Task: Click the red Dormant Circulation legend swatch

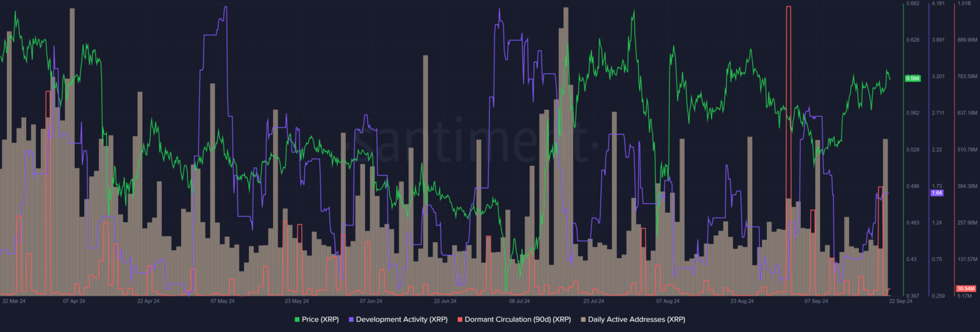Action: [459, 319]
